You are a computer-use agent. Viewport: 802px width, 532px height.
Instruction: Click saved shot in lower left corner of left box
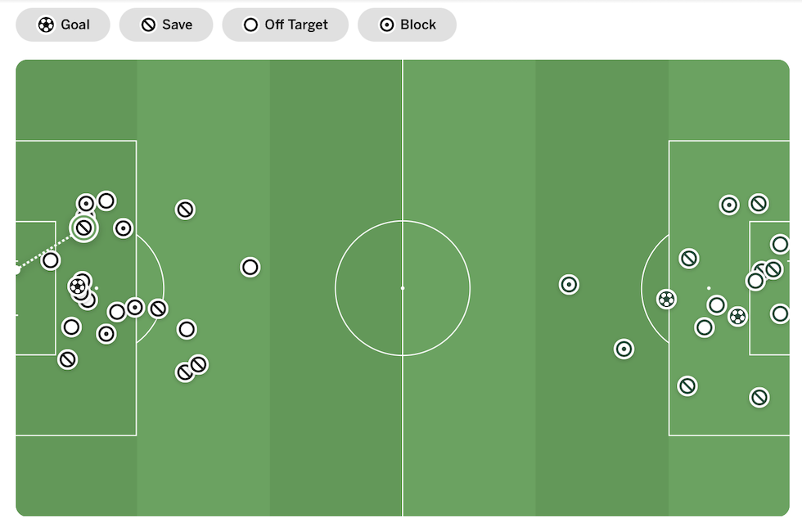(67, 359)
